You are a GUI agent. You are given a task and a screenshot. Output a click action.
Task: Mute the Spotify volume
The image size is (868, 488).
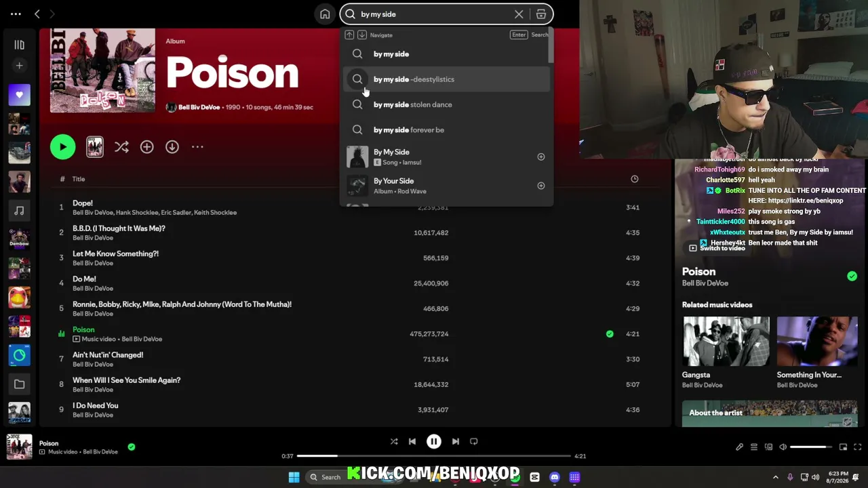pyautogui.click(x=783, y=447)
